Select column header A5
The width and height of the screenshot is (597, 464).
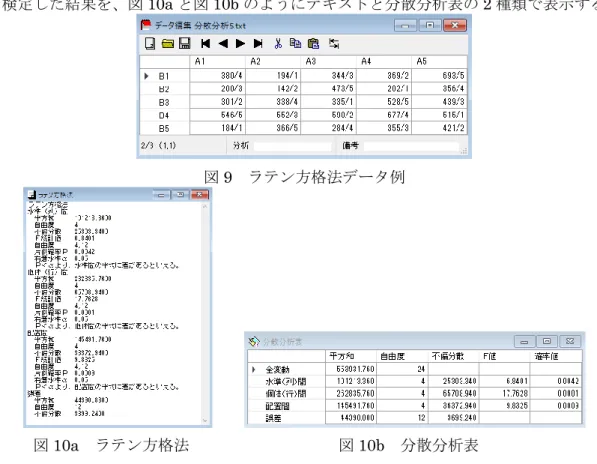point(439,62)
